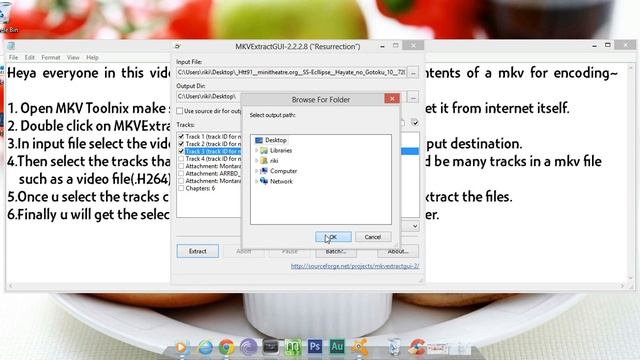Launch Adobe Audition from the dock
This screenshot has width=640, height=360.
point(337,347)
